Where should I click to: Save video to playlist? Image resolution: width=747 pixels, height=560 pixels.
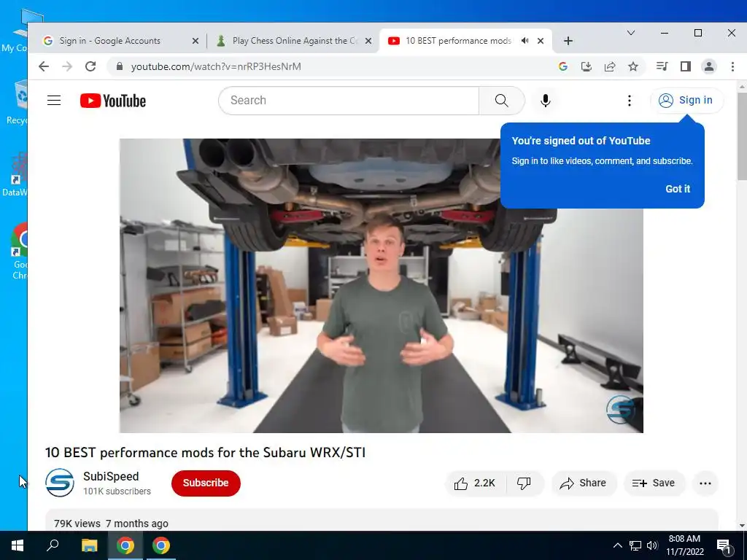654,483
